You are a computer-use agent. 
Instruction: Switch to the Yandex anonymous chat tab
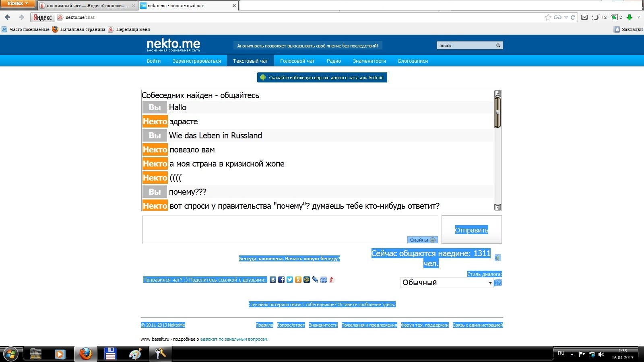pyautogui.click(x=88, y=6)
